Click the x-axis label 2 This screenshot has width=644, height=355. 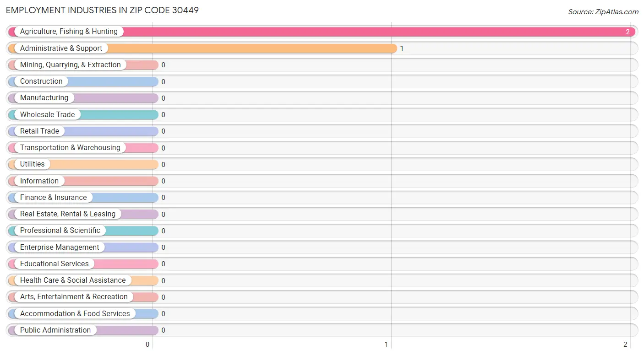(625, 344)
